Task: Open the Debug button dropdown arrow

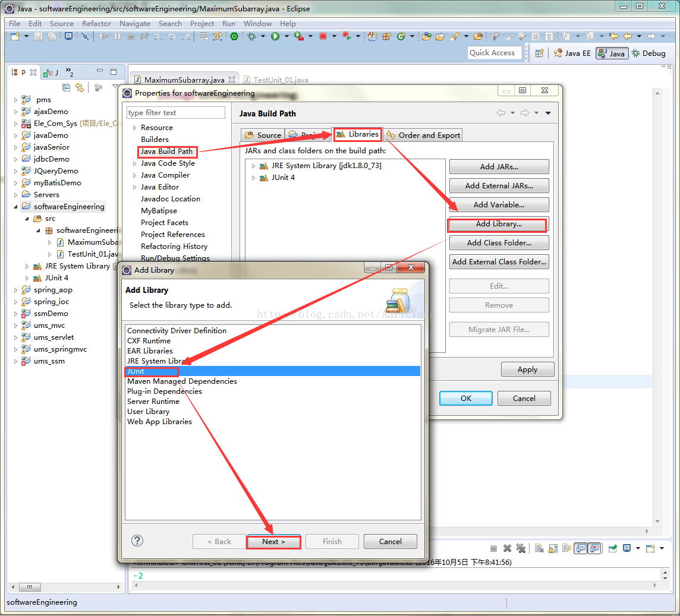Action: tap(263, 36)
